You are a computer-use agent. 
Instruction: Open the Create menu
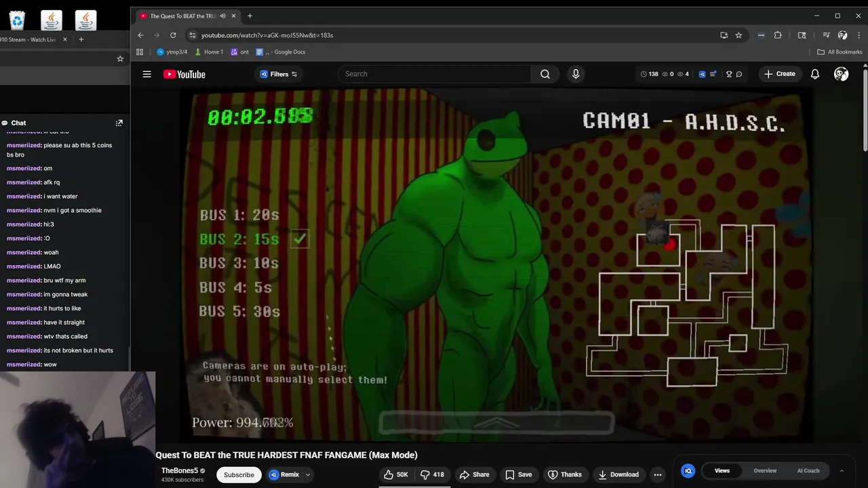780,74
